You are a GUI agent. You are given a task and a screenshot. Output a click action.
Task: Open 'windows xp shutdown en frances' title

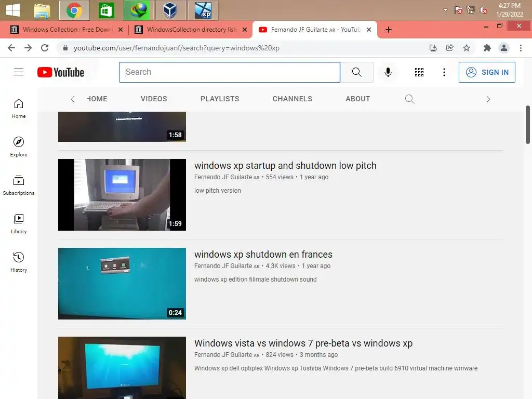pyautogui.click(x=263, y=255)
